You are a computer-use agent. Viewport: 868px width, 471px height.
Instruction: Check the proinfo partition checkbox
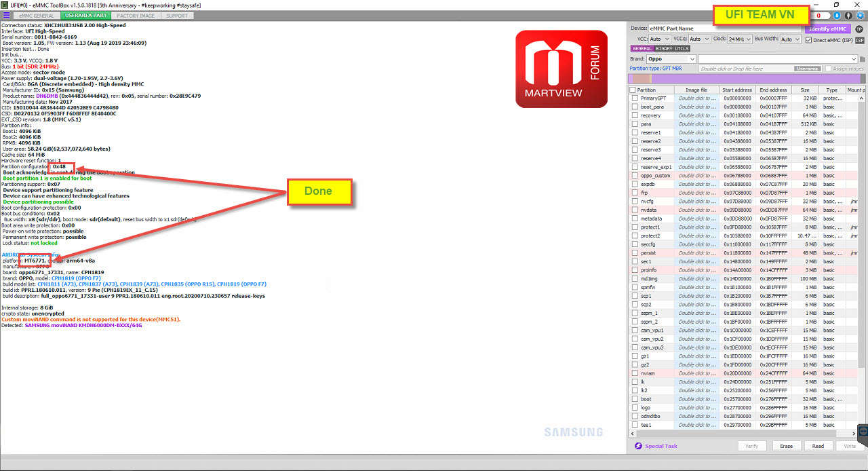[x=635, y=270]
